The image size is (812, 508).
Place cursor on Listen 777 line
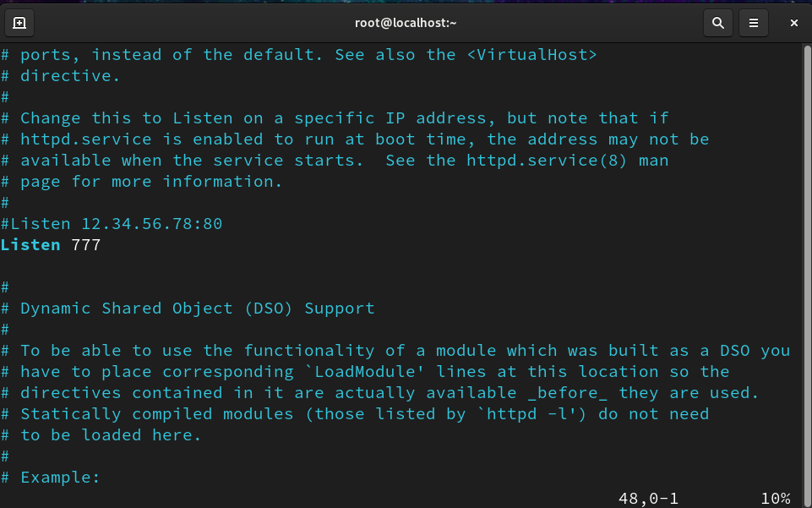click(51, 245)
